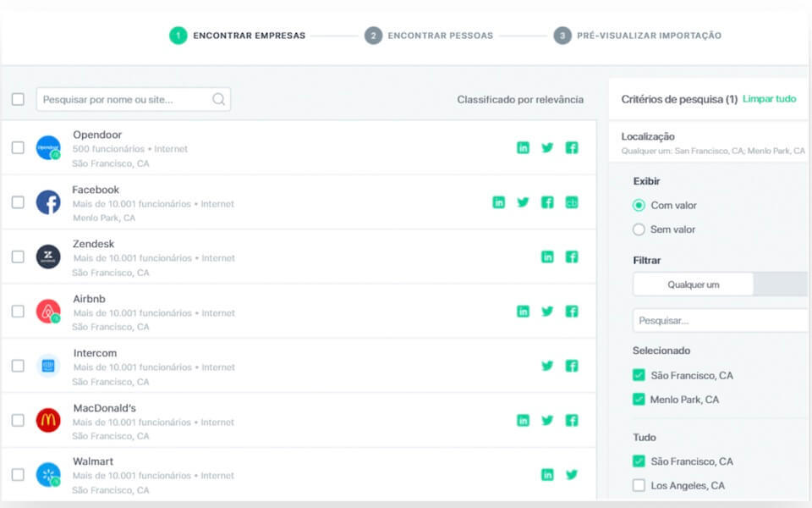Select the Com valor radio button
Screen dimensions: 812x508
[639, 205]
